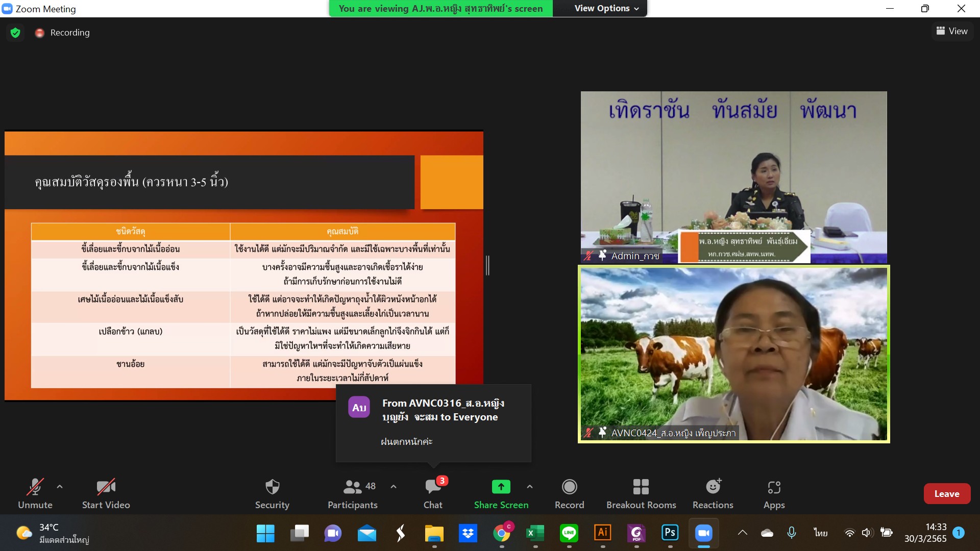Open the Mail app in taskbar
Viewport: 980px width, 551px height.
[x=366, y=533]
